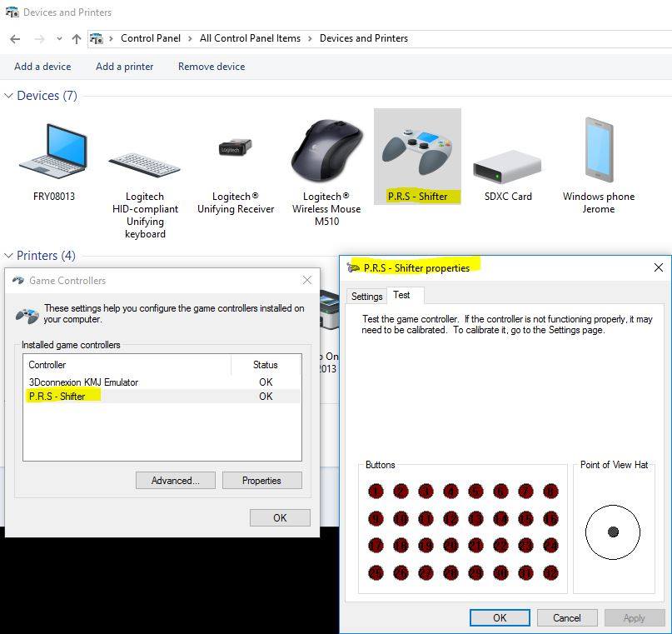Click button indicator 16 in Buttons group

click(x=550, y=519)
